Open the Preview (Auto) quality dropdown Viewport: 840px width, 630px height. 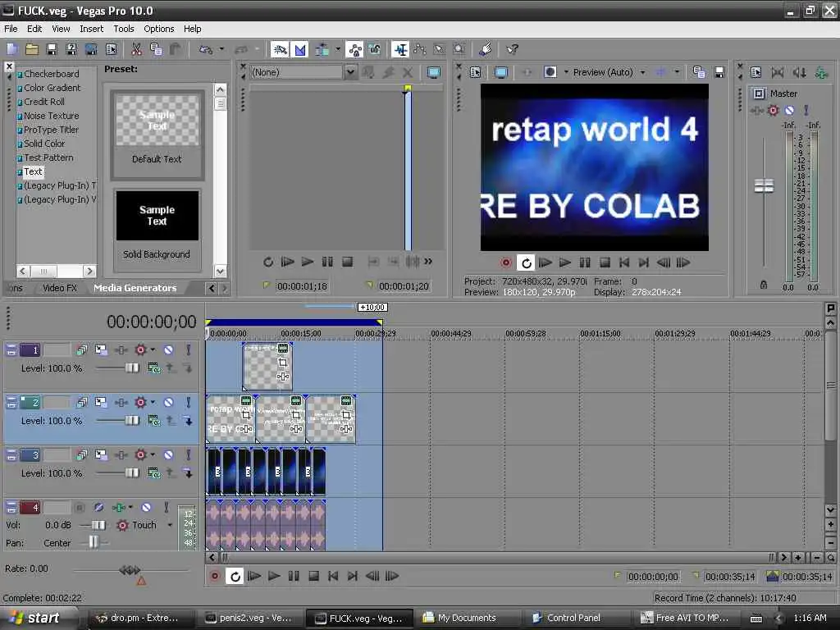pos(642,72)
